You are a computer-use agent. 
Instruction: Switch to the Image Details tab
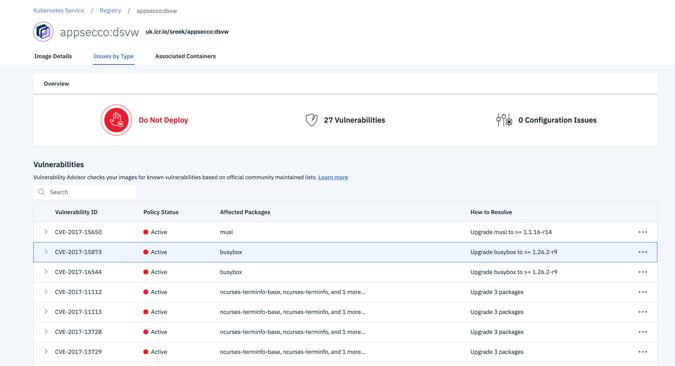click(53, 56)
